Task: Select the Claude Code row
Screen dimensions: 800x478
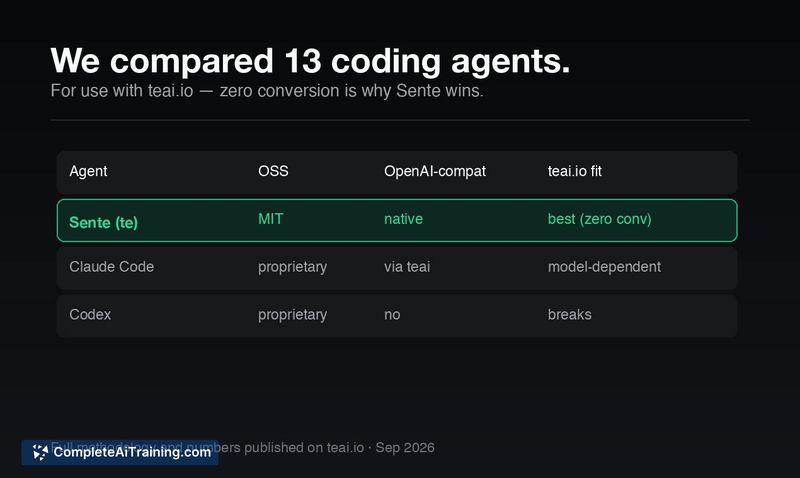Action: point(397,268)
